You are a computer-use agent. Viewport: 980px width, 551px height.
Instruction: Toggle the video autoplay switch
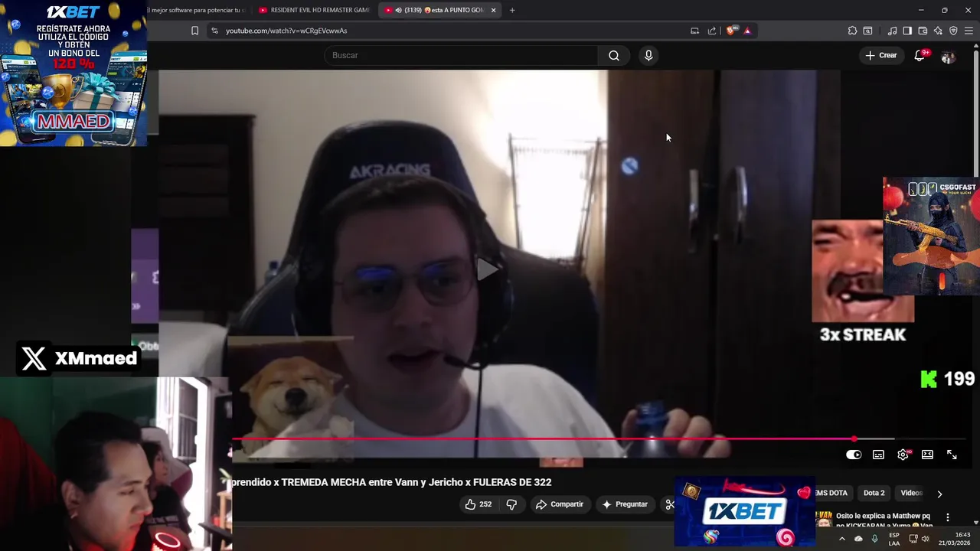[x=854, y=455]
